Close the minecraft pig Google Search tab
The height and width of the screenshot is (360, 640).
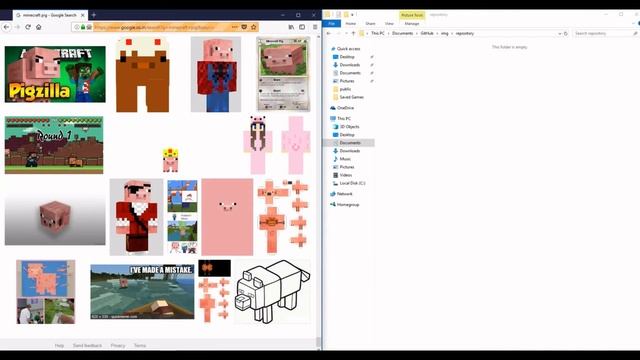coord(82,15)
